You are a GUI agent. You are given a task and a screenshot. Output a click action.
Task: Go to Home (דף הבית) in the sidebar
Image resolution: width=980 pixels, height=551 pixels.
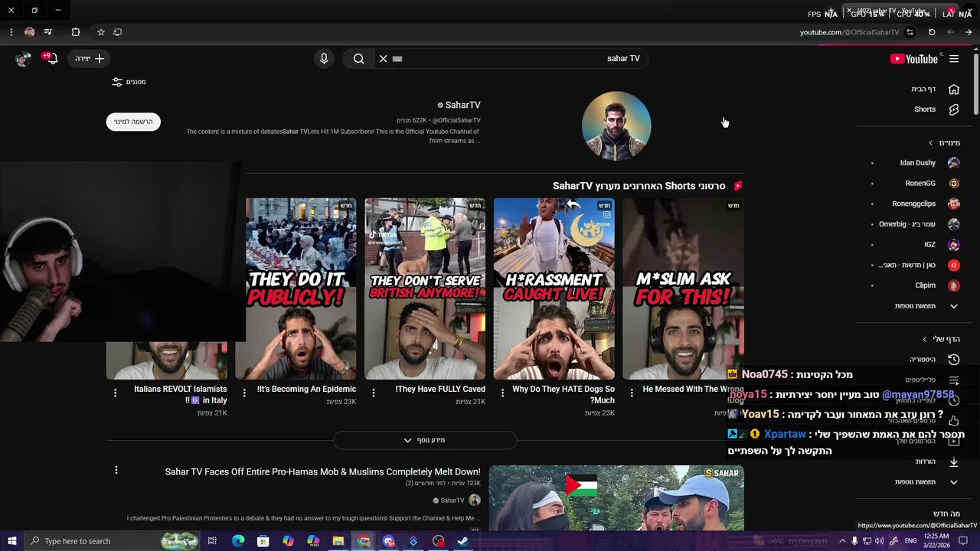934,90
